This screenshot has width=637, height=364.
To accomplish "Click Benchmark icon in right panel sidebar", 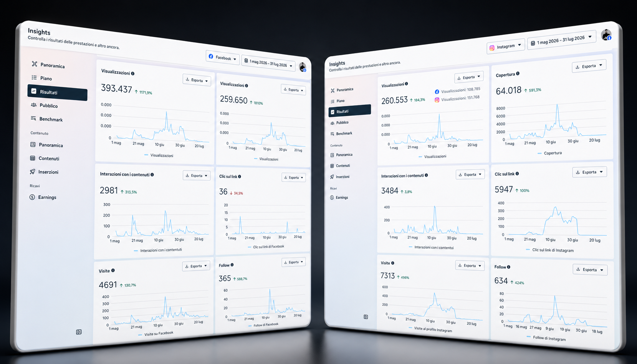I will coord(332,134).
